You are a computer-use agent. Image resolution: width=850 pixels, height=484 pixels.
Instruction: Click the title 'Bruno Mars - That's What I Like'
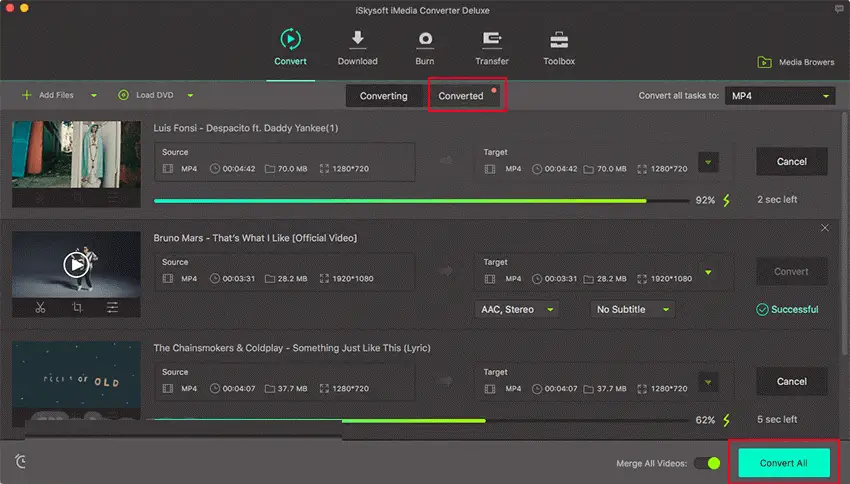(x=255, y=238)
